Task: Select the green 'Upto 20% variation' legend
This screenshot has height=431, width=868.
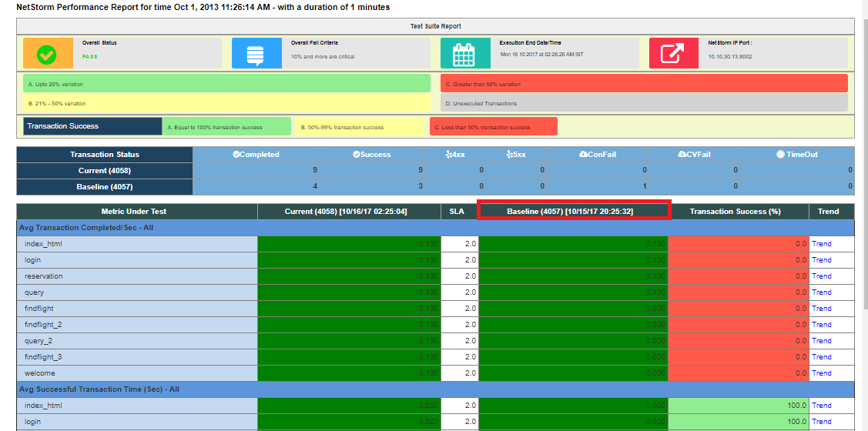Action: click(227, 84)
